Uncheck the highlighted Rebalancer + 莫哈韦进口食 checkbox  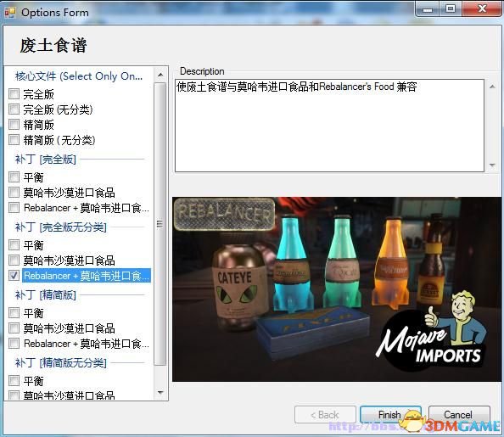(14, 275)
